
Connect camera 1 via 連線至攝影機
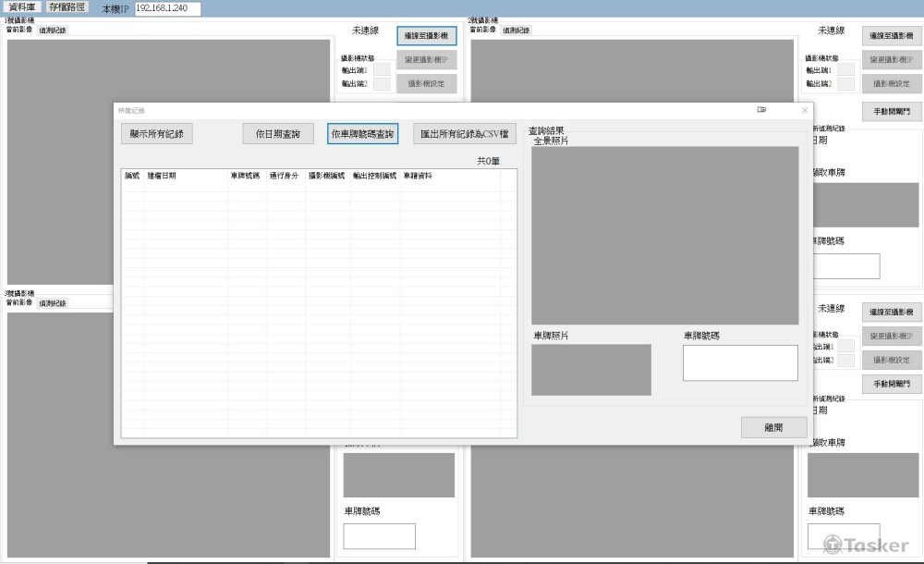(x=427, y=36)
